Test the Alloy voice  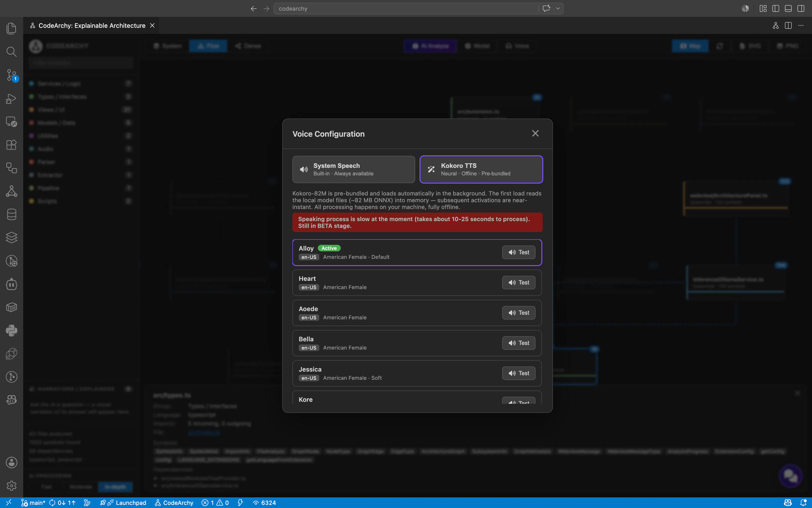(x=519, y=252)
